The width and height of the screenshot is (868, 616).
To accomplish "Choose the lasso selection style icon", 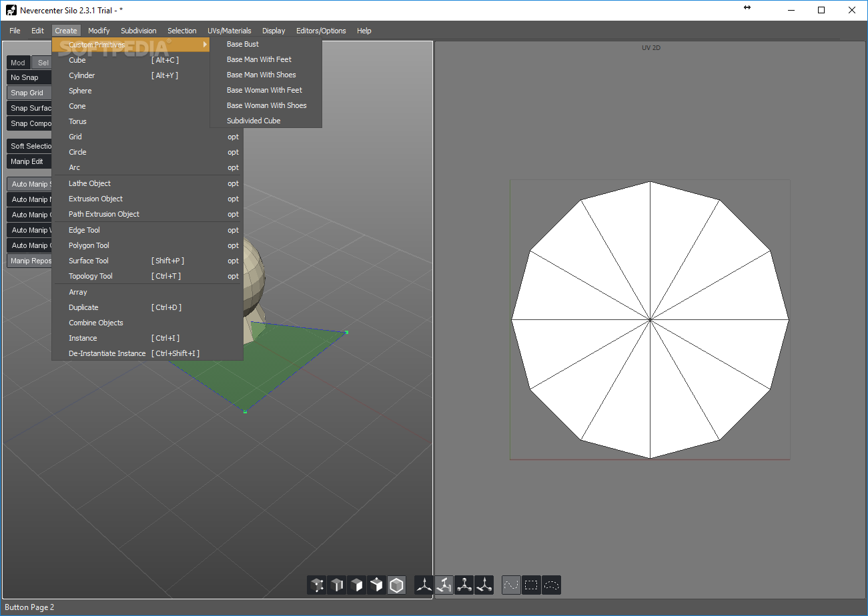I will (x=552, y=585).
